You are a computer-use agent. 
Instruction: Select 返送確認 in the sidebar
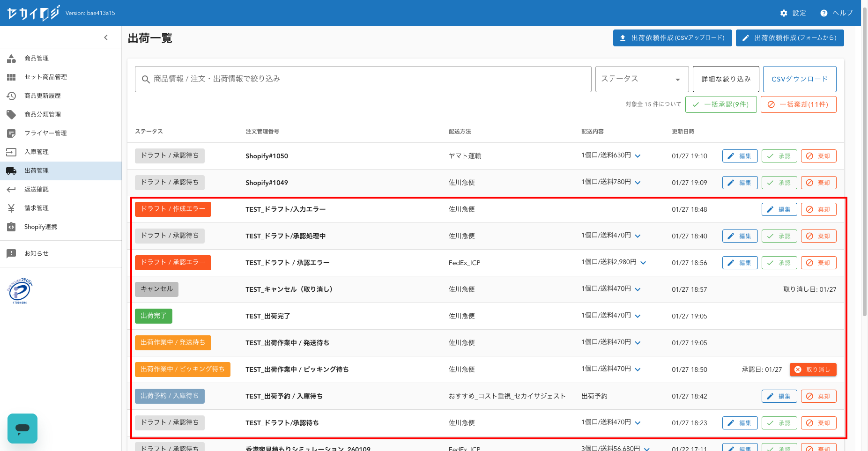point(37,189)
